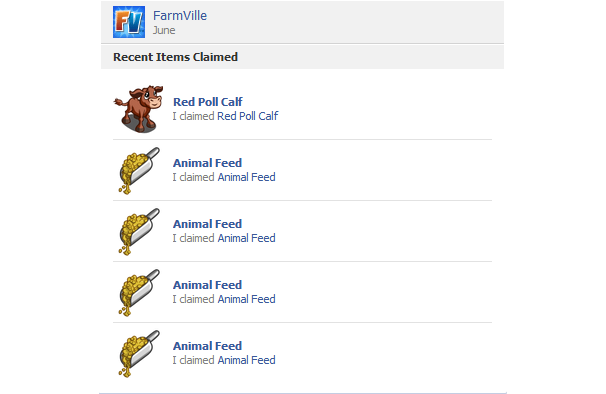Open the first Animal Feed bold heading
606x394 pixels.
pos(207,163)
